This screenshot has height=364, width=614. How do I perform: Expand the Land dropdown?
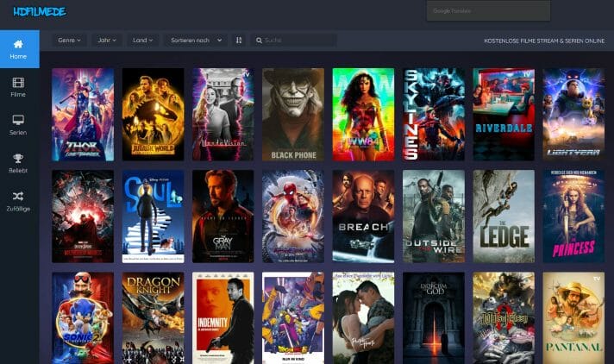[x=142, y=40]
